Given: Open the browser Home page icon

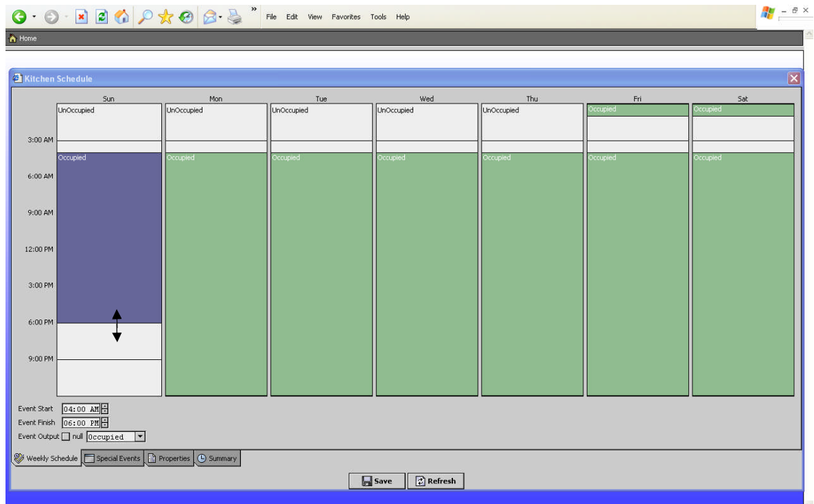Looking at the screenshot, I should click(x=121, y=16).
